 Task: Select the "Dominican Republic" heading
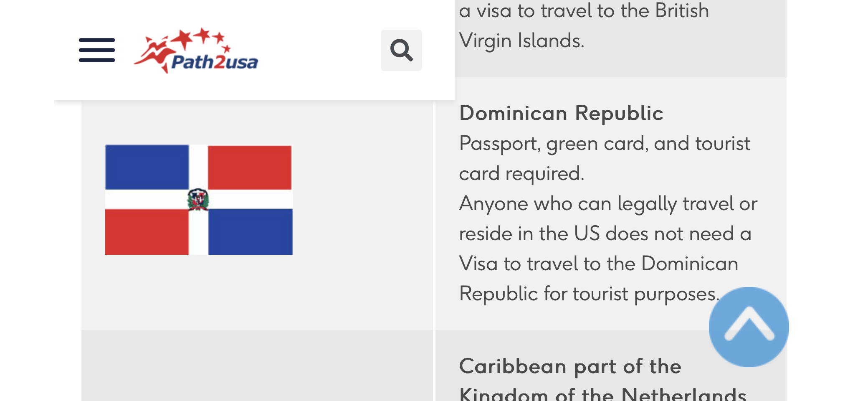tap(561, 113)
